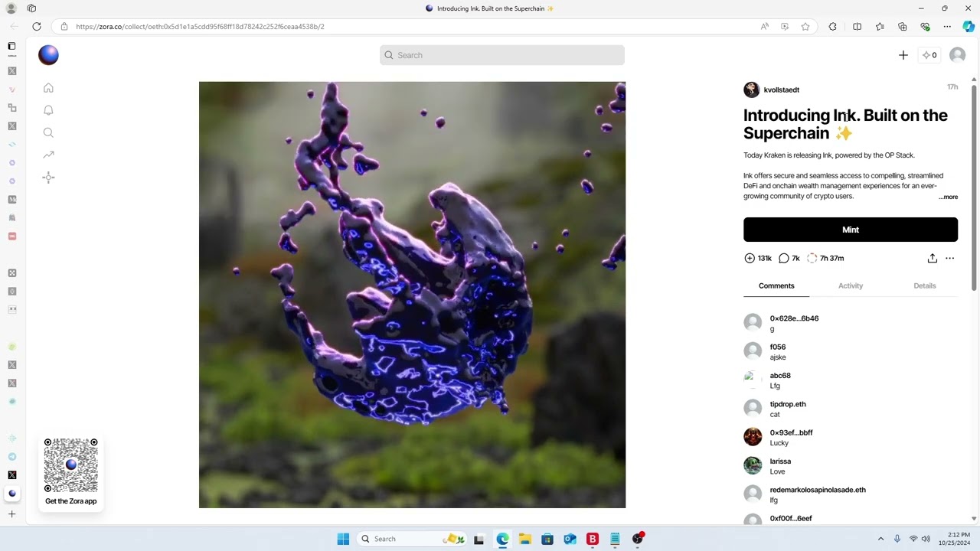Open the sidebar magnifier search icon
The height and width of the screenshot is (551, 980).
[48, 132]
